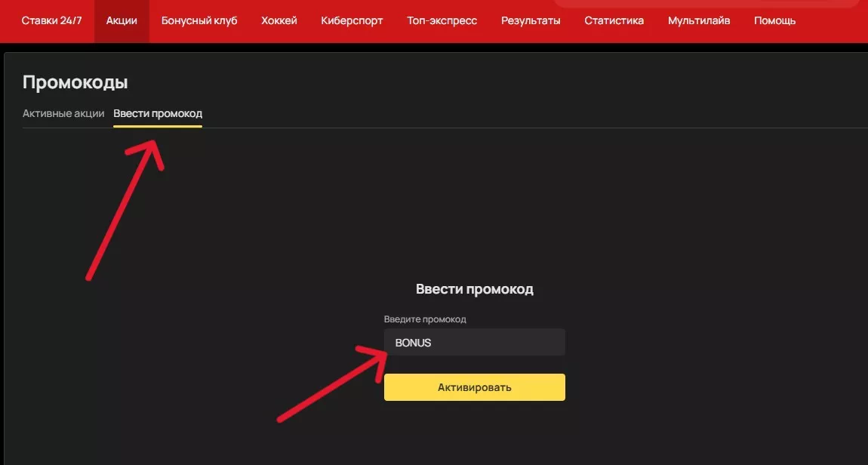View the Статистика section

[x=614, y=20]
